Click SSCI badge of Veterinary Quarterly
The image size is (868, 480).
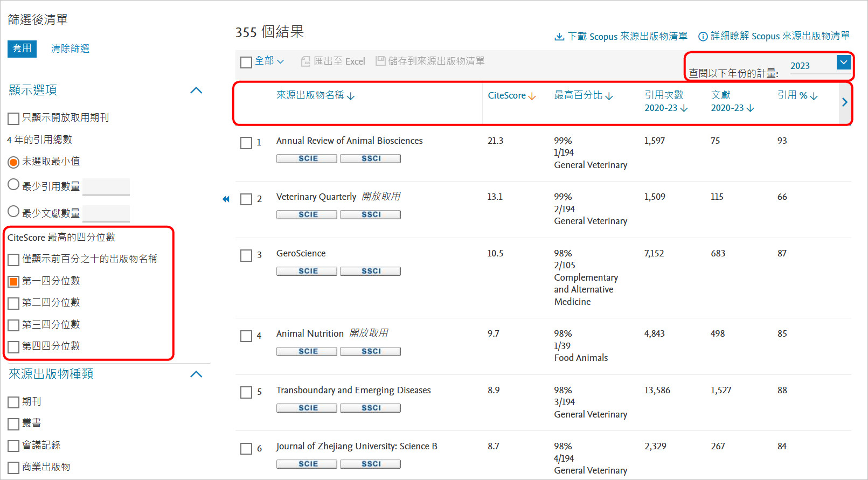370,214
